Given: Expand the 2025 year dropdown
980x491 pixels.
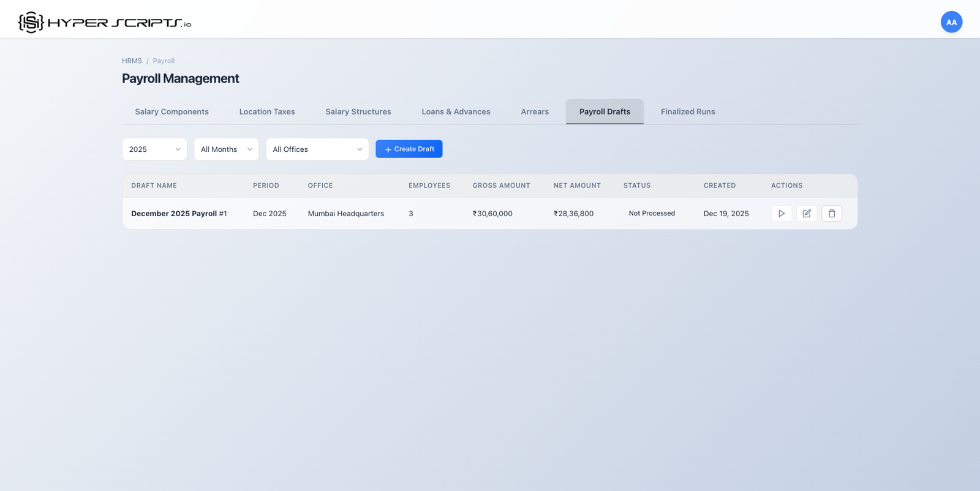Looking at the screenshot, I should [x=154, y=149].
